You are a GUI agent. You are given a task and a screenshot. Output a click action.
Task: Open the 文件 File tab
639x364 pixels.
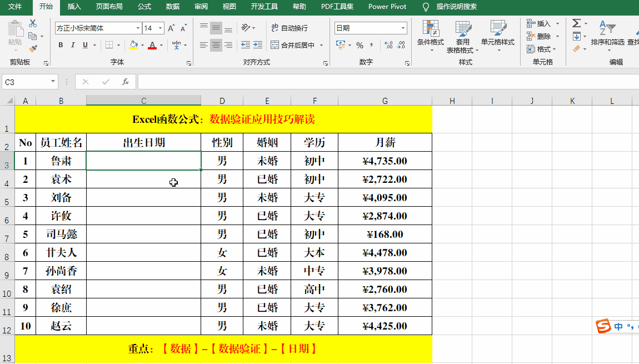pos(15,7)
